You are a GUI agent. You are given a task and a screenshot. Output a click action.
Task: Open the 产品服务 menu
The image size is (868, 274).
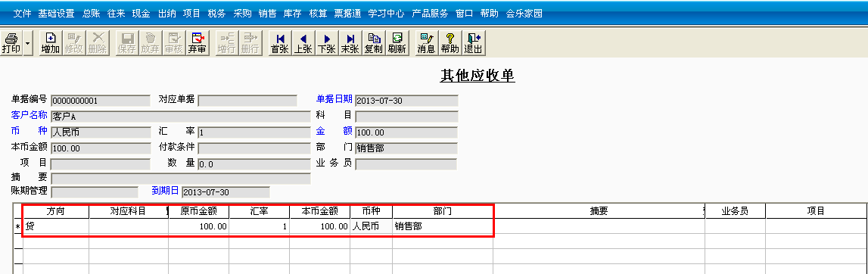coord(430,14)
